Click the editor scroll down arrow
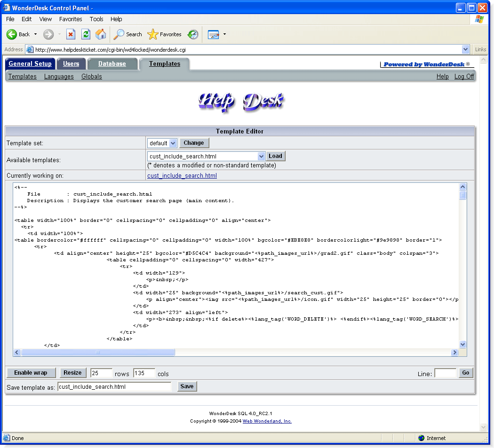 462,344
